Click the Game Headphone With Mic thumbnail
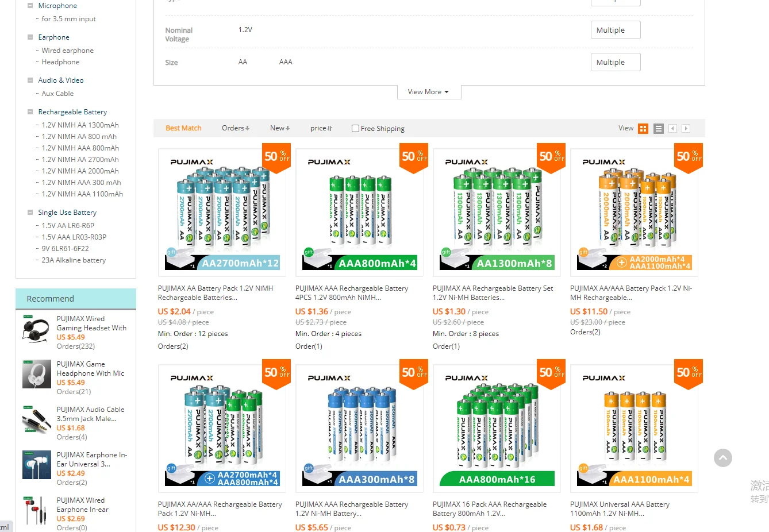This screenshot has height=532, width=769. (x=37, y=375)
